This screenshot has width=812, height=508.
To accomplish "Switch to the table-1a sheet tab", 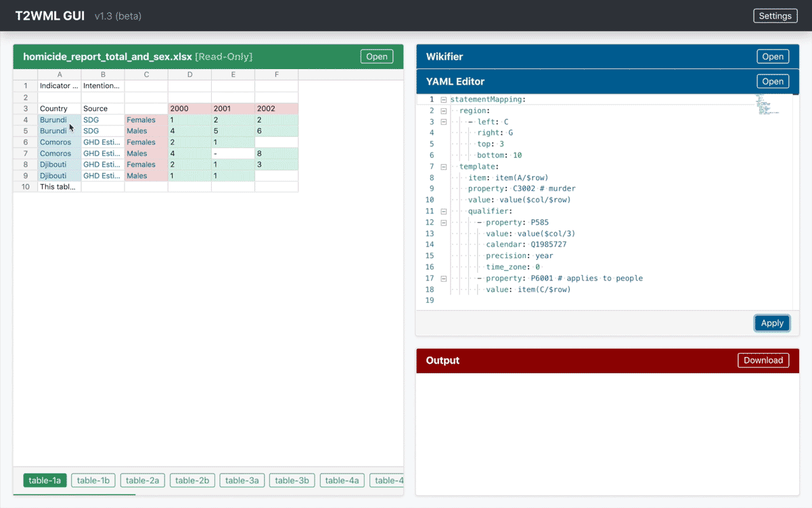I will point(46,480).
